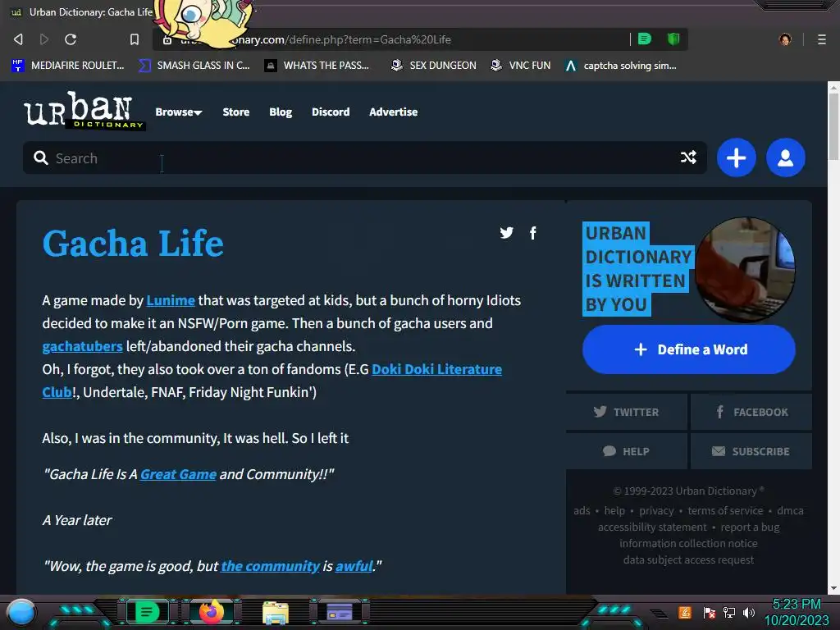Open the dmca footer link
This screenshot has height=630, width=840.
790,510
